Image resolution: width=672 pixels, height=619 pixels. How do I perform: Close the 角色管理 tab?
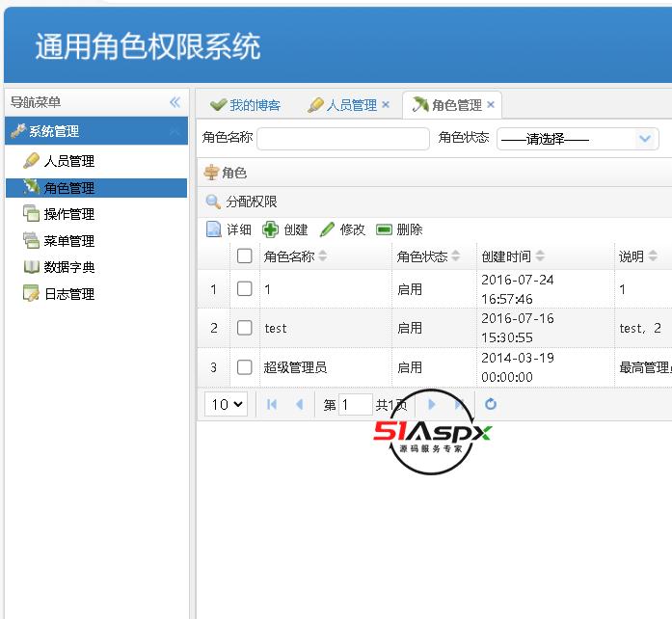(491, 104)
